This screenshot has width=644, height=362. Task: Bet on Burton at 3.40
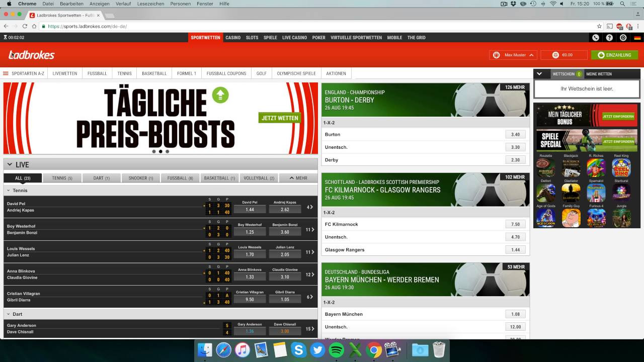[x=515, y=134]
